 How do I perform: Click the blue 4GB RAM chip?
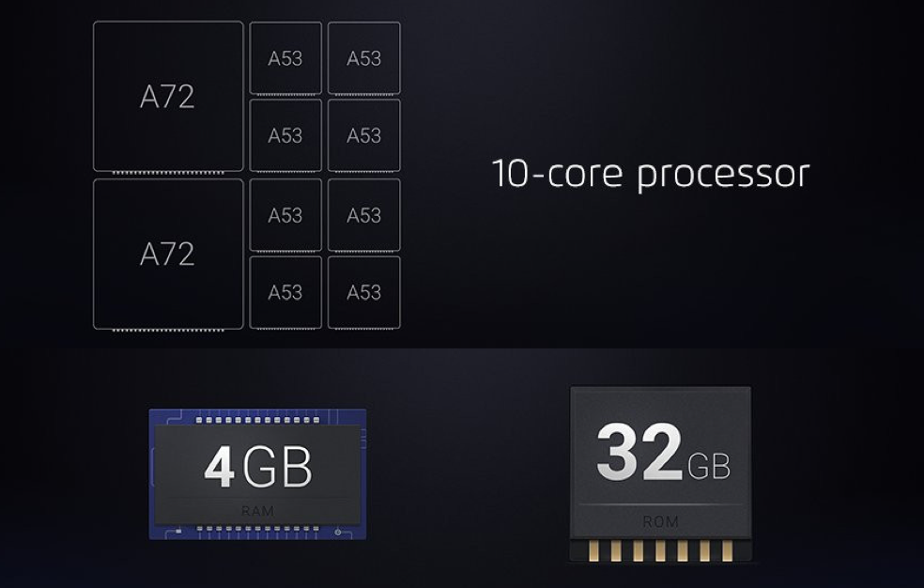click(257, 473)
